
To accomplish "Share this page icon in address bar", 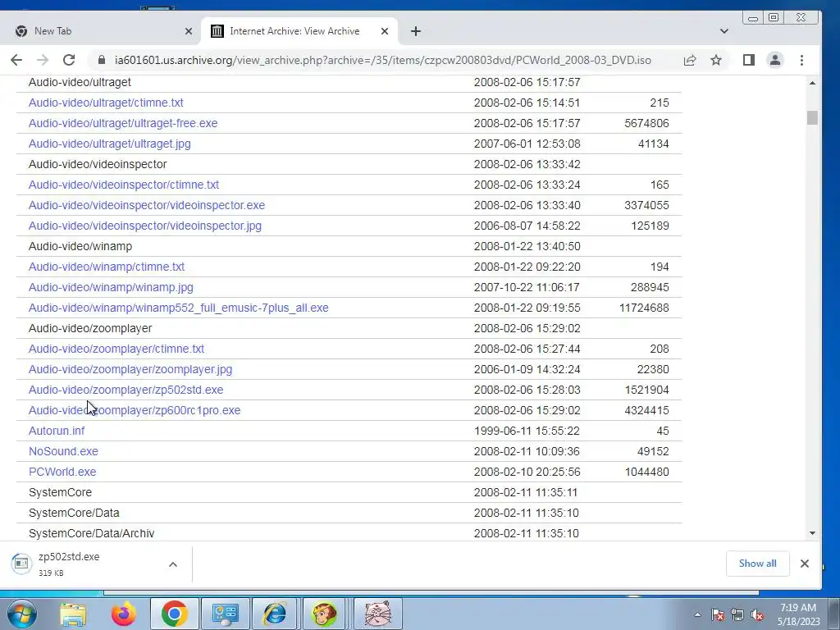I will (690, 60).
